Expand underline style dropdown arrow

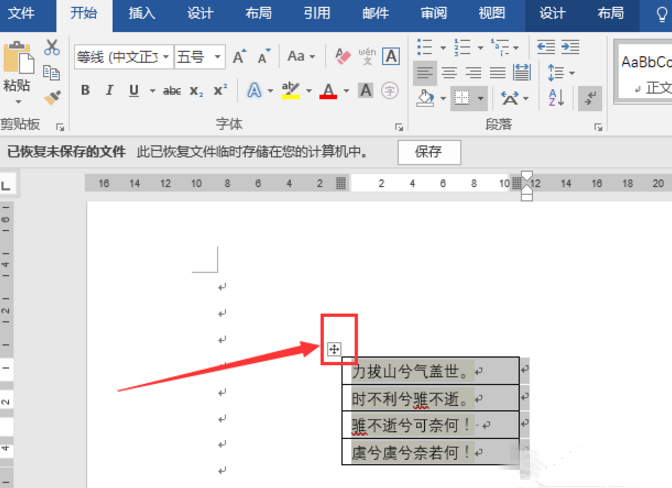pyautogui.click(x=152, y=91)
